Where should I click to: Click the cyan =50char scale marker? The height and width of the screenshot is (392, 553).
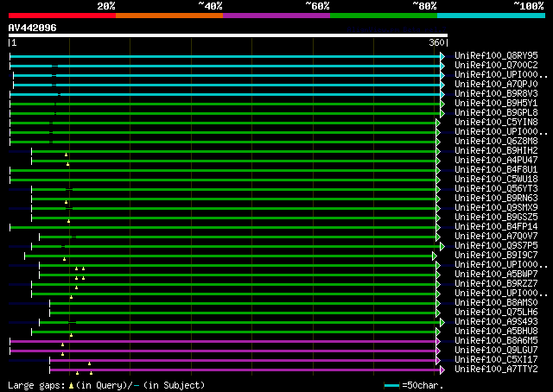point(391,386)
